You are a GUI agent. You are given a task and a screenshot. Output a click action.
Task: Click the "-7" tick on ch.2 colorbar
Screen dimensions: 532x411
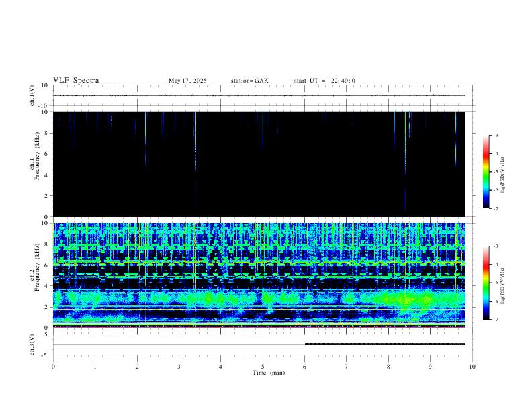tap(495, 320)
